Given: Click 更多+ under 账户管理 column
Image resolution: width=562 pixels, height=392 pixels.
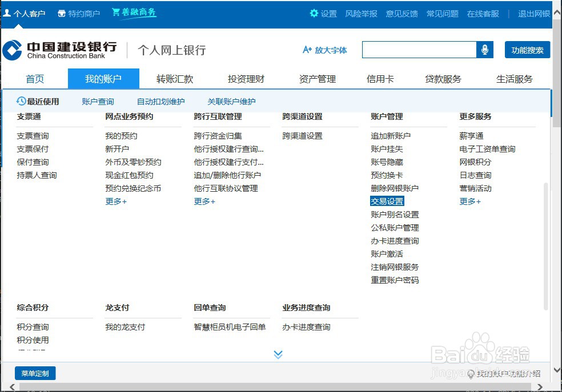Looking at the screenshot, I should click(x=470, y=201).
